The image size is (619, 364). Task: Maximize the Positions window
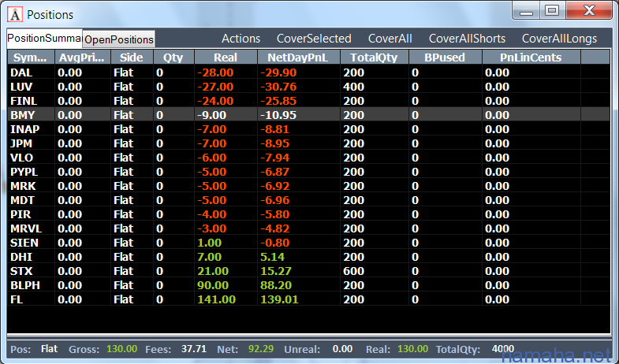tap(551, 10)
